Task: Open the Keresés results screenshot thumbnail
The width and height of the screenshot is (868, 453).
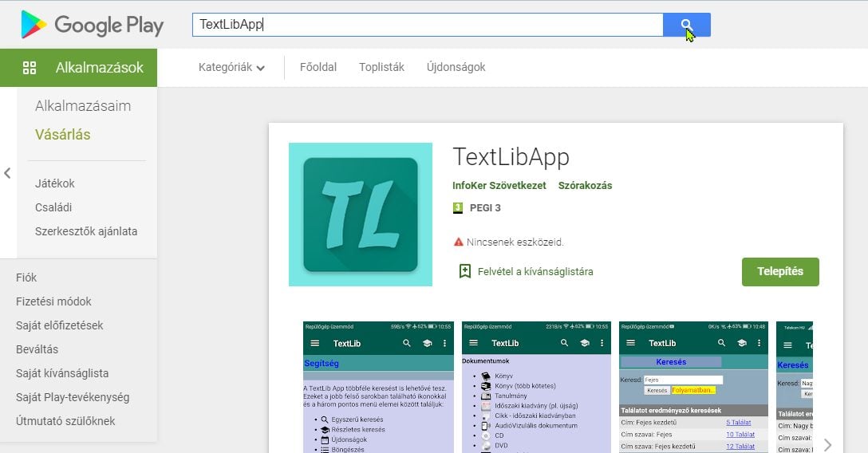Action: (693, 387)
